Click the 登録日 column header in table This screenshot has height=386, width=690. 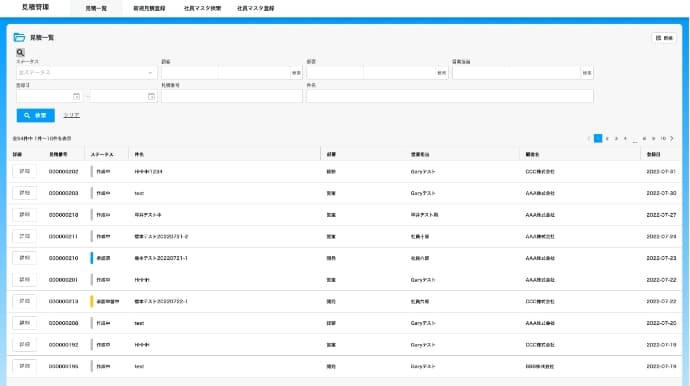click(653, 154)
